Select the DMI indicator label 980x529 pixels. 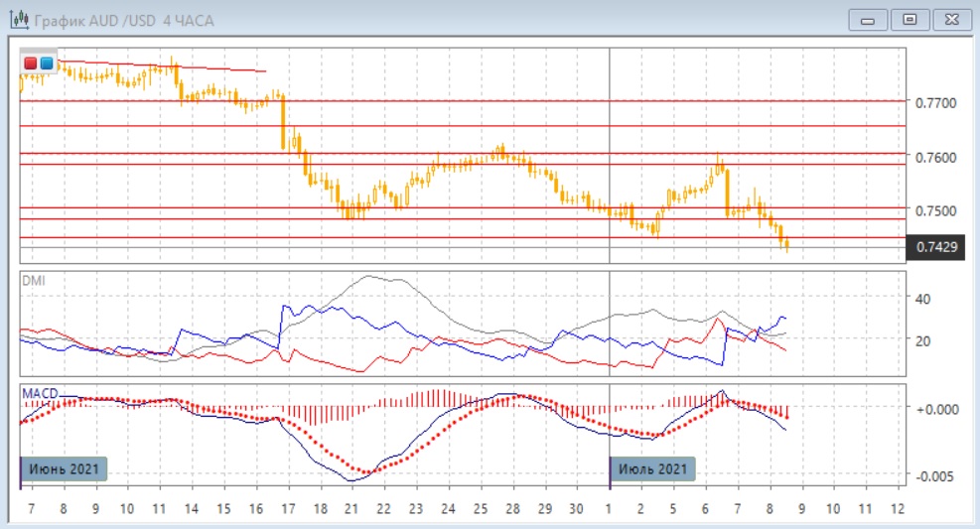tap(33, 281)
